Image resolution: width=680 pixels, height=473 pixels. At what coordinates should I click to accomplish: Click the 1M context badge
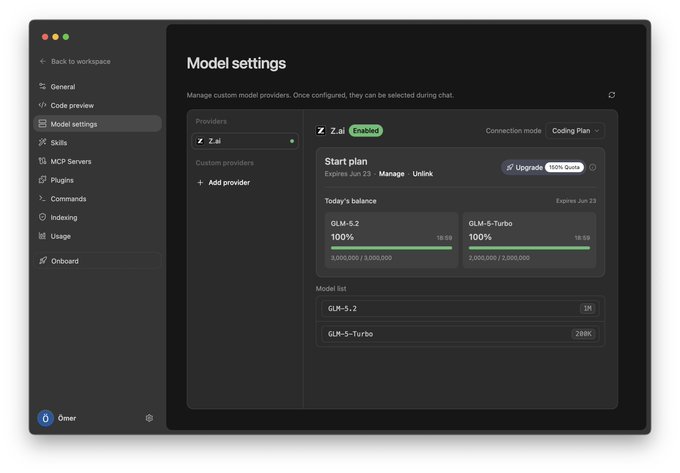587,308
